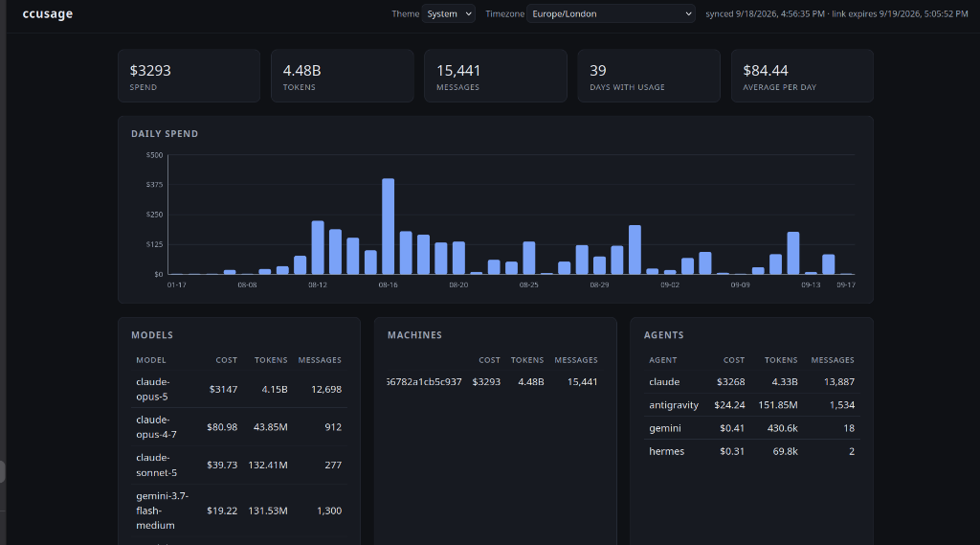Click the 277 messages cell

click(333, 465)
